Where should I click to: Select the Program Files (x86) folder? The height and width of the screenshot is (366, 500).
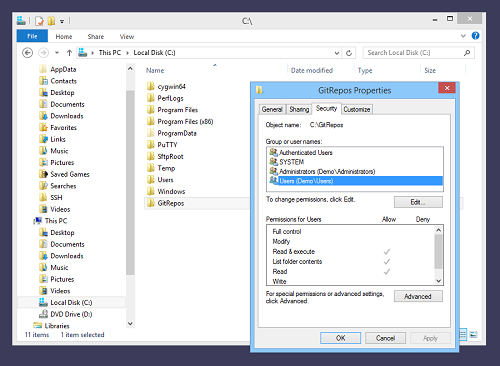tap(185, 121)
